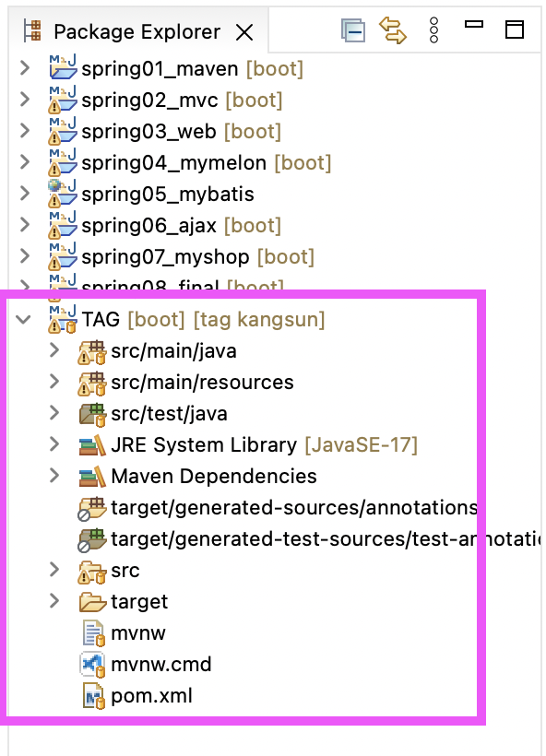Select target/generated-sources/annotations text
Image resolution: width=546 pixels, height=756 pixels.
(x=294, y=508)
